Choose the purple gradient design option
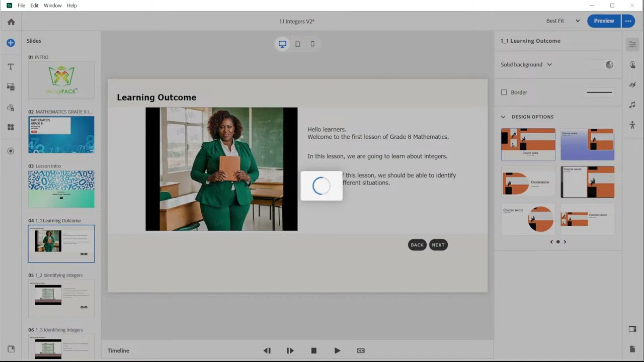 click(588, 144)
